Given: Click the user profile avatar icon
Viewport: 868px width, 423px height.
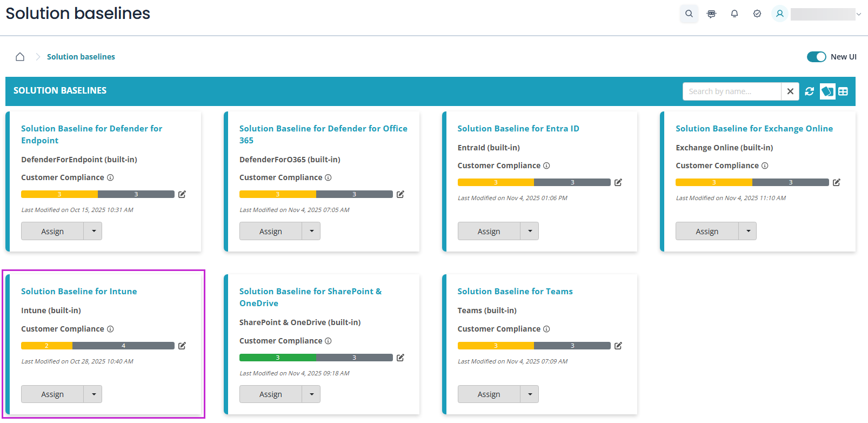Looking at the screenshot, I should pyautogui.click(x=780, y=14).
